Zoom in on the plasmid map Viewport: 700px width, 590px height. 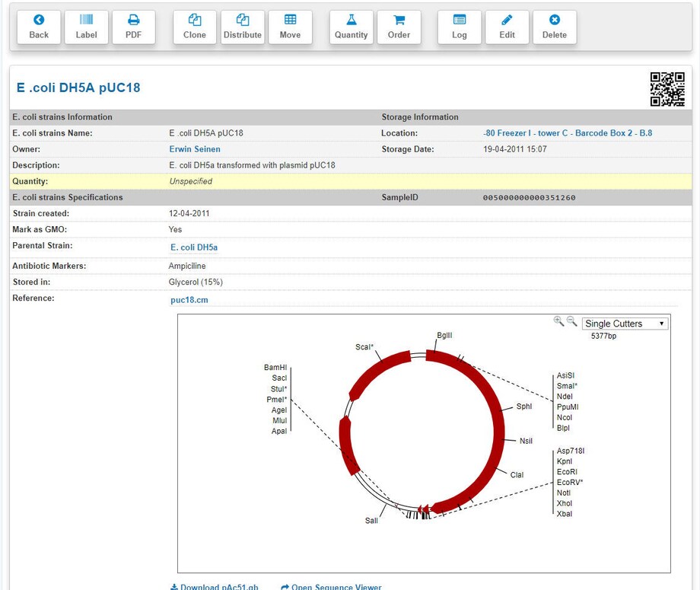point(558,321)
